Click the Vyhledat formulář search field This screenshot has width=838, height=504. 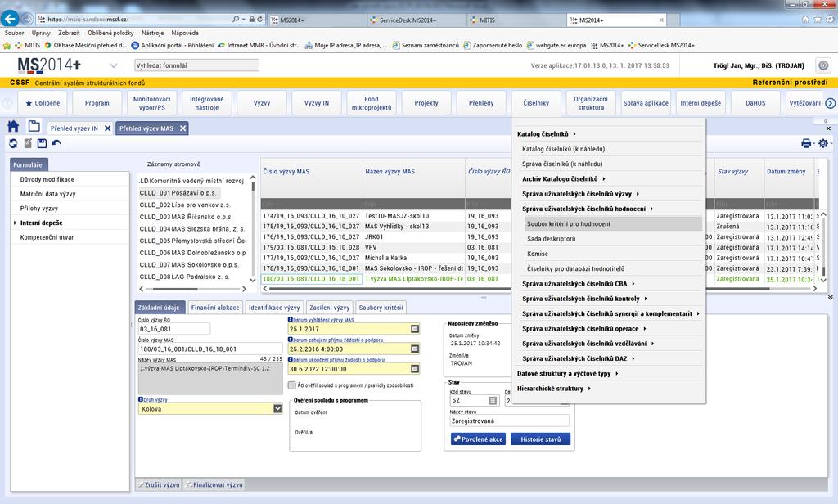coord(196,65)
